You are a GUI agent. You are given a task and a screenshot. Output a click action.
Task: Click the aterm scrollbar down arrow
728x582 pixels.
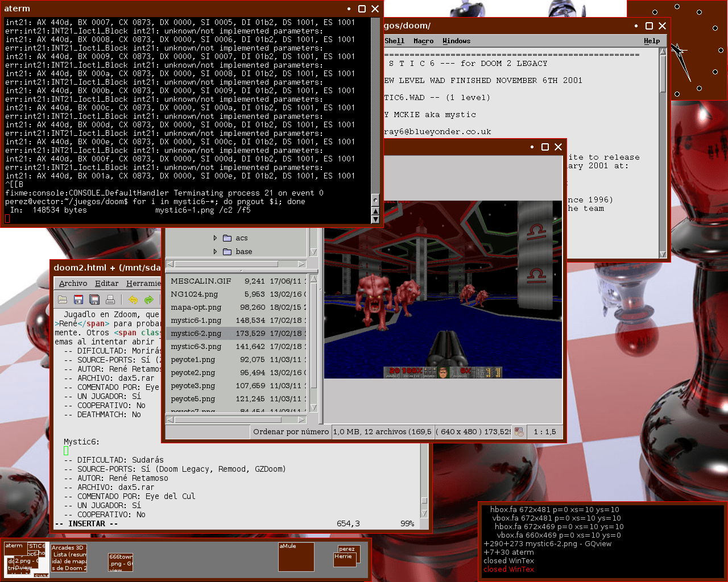[375, 219]
